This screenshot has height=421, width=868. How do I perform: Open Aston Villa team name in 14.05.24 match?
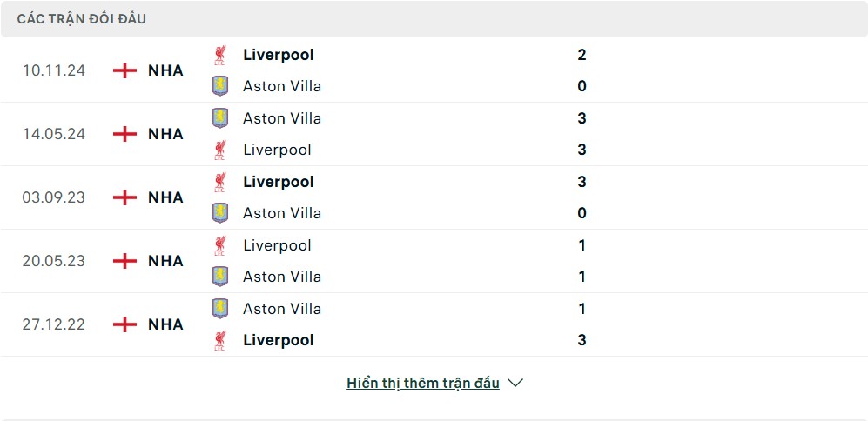click(282, 118)
